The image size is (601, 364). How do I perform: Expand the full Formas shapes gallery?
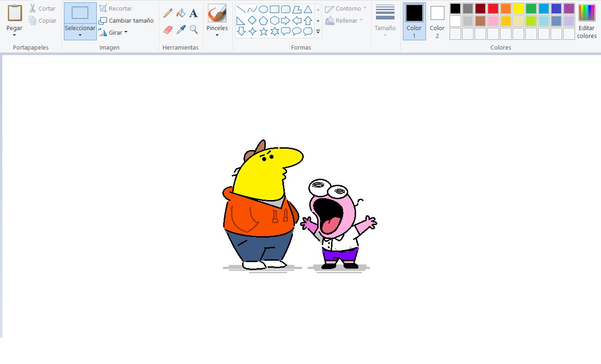(318, 32)
